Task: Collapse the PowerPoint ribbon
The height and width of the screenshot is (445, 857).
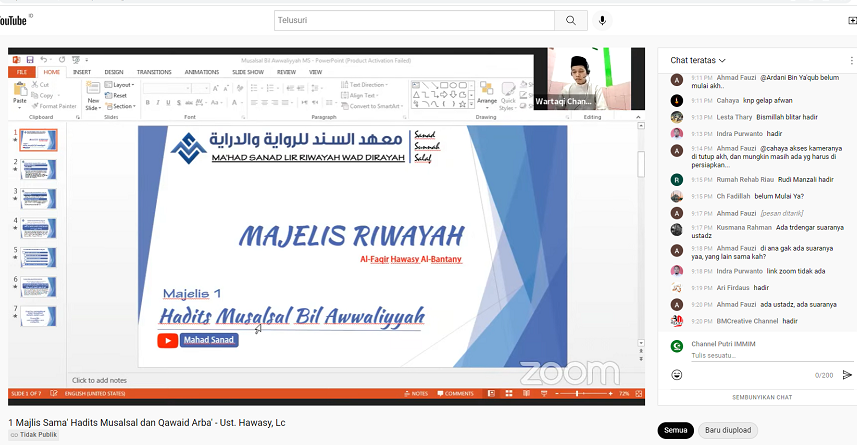Action: [638, 117]
